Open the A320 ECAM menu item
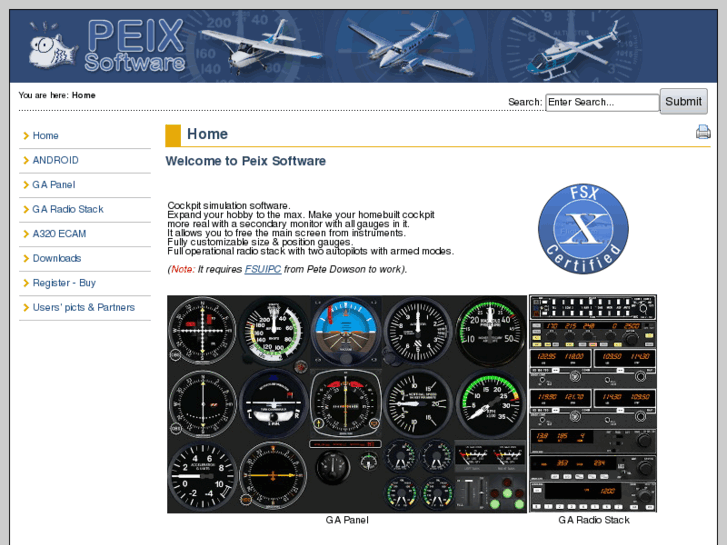 (x=59, y=234)
